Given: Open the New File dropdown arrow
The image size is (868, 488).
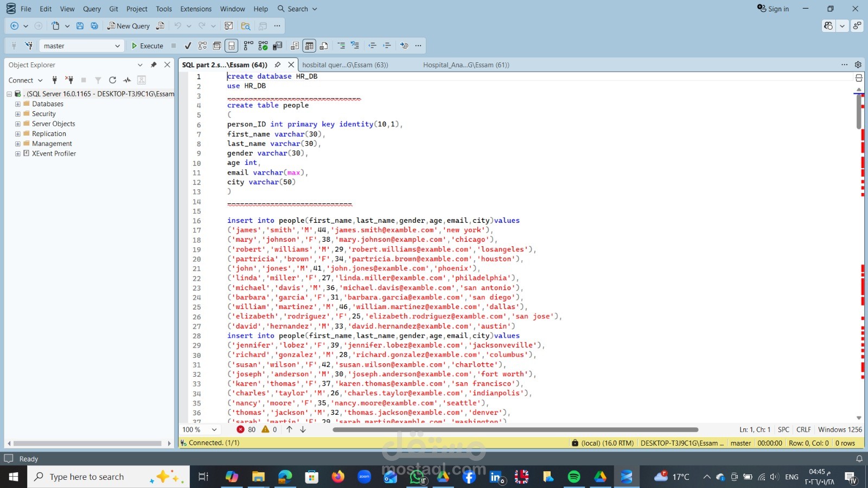Looking at the screenshot, I should click(67, 25).
